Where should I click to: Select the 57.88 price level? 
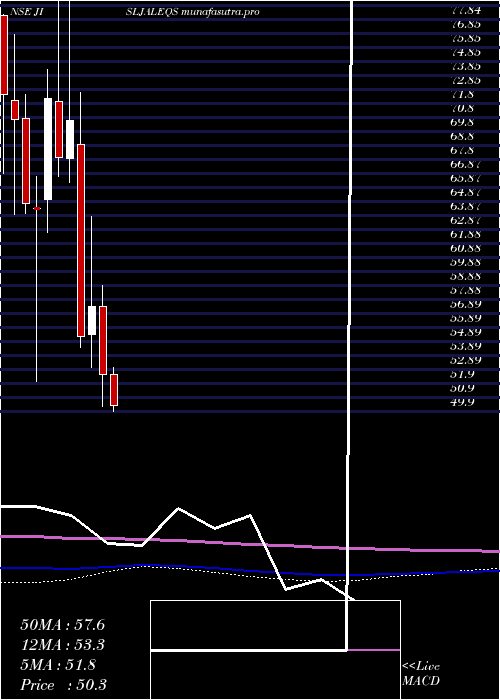[x=465, y=291]
